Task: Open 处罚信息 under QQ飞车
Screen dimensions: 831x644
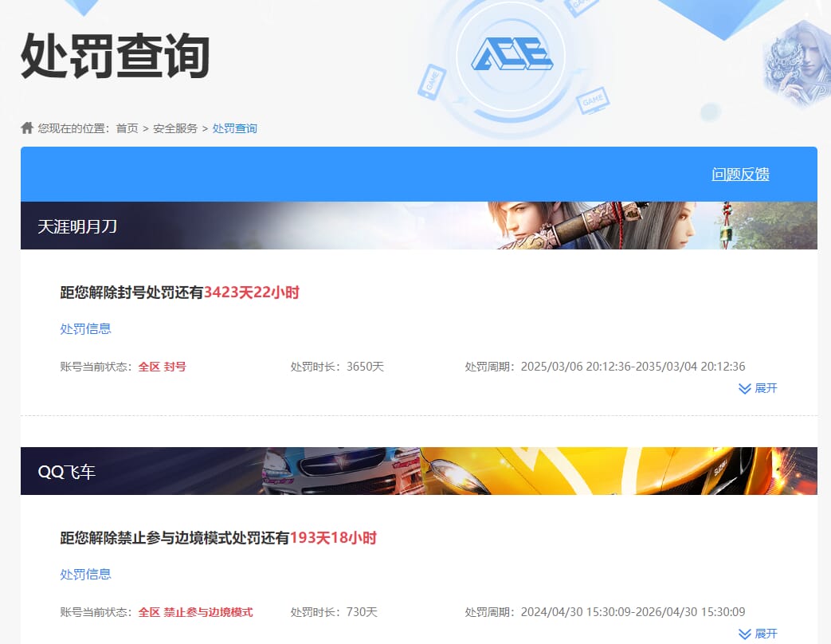Action: 85,575
